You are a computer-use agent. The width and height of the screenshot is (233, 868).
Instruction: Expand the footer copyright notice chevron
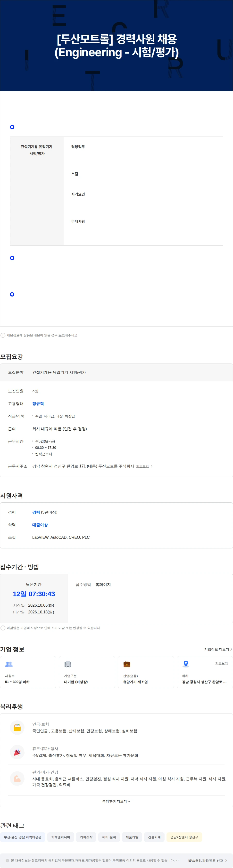177,860
